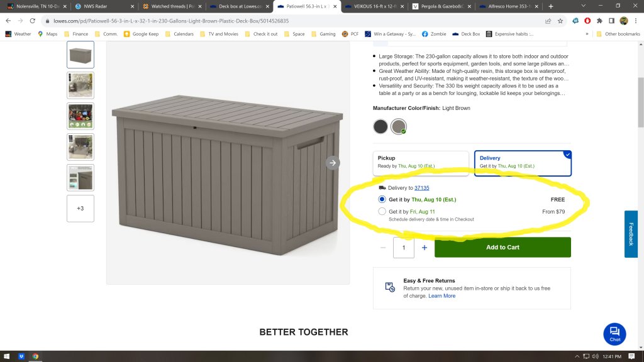
Task: Click the next image arrow on product photo
Action: coord(333,163)
